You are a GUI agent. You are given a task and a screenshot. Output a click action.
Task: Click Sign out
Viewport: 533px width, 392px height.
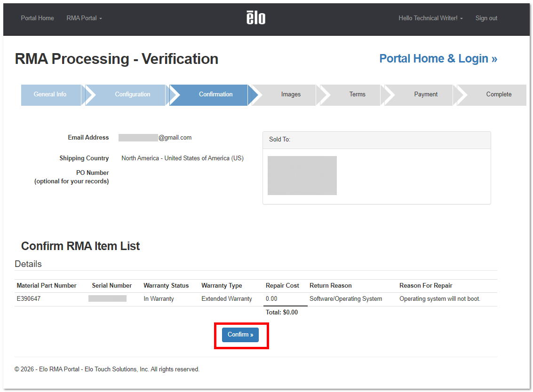point(486,18)
